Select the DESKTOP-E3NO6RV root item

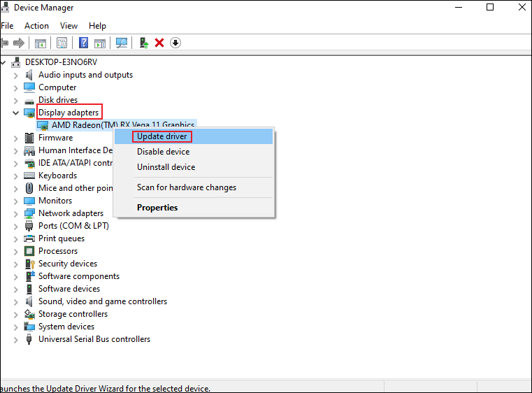[x=61, y=62]
